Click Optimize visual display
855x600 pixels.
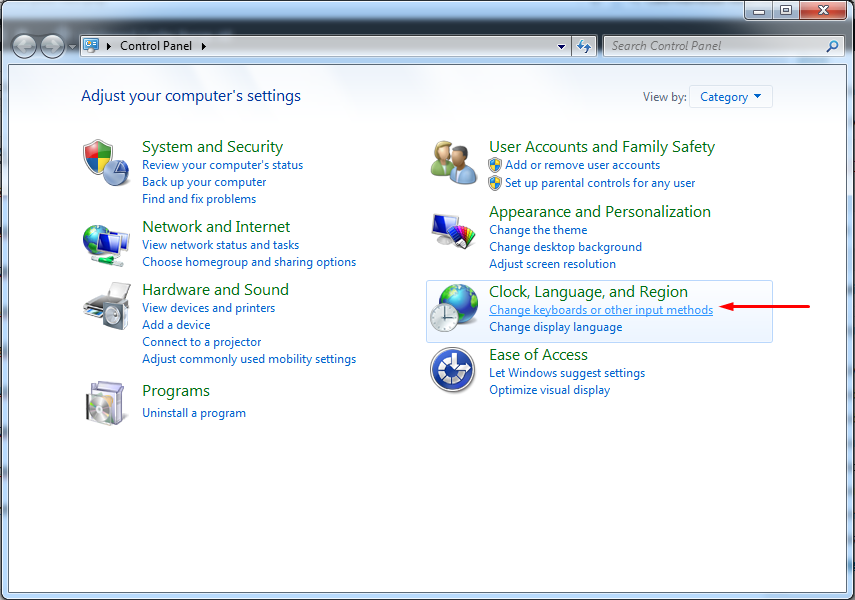[x=550, y=390]
